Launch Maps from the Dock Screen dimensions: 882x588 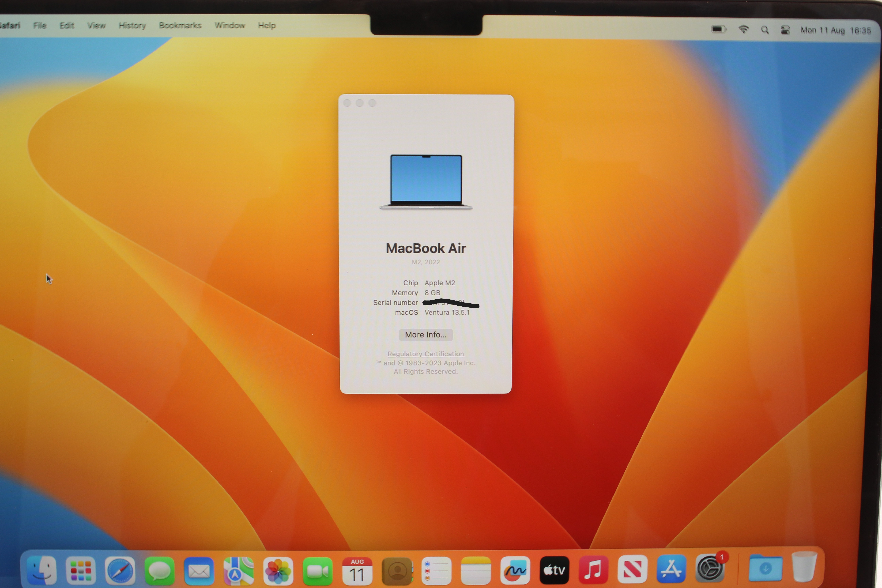click(x=239, y=571)
